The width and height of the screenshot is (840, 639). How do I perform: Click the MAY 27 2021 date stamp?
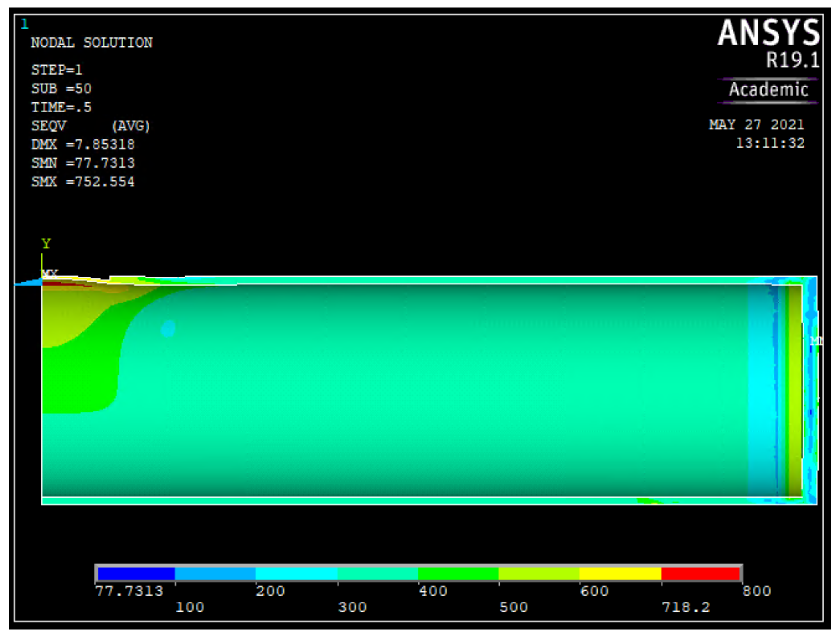756,125
